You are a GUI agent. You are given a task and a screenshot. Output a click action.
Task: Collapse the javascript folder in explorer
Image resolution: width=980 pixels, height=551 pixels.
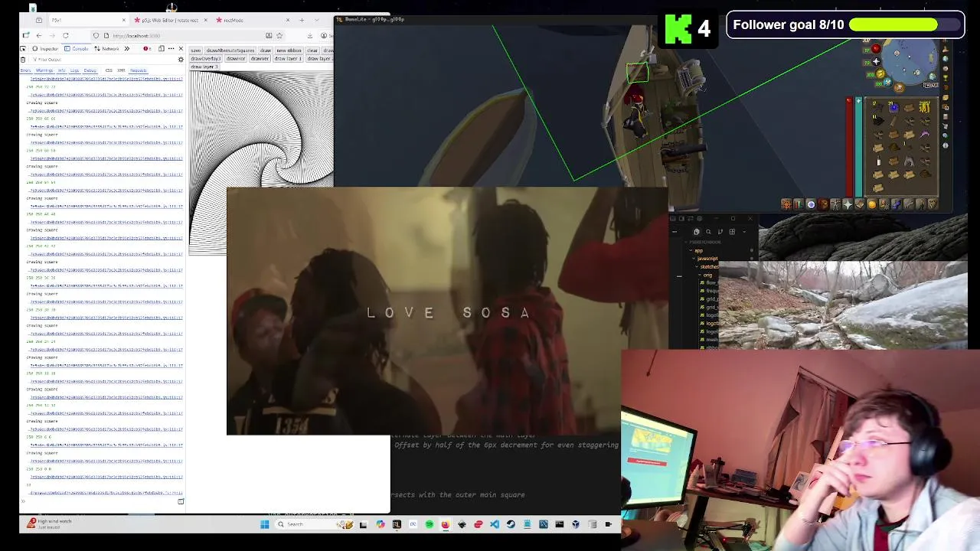(705, 259)
